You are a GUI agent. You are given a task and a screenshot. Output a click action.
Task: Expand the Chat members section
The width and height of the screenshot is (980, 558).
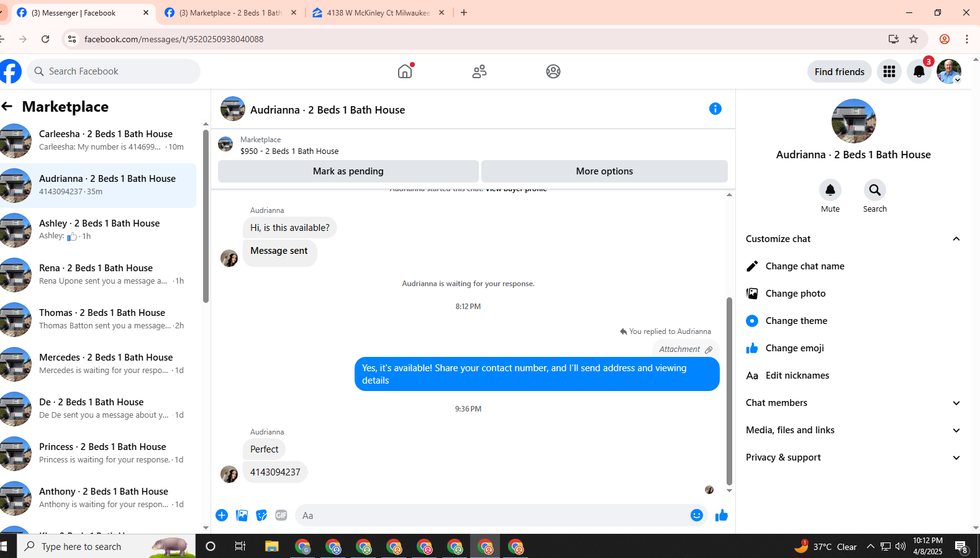point(956,403)
